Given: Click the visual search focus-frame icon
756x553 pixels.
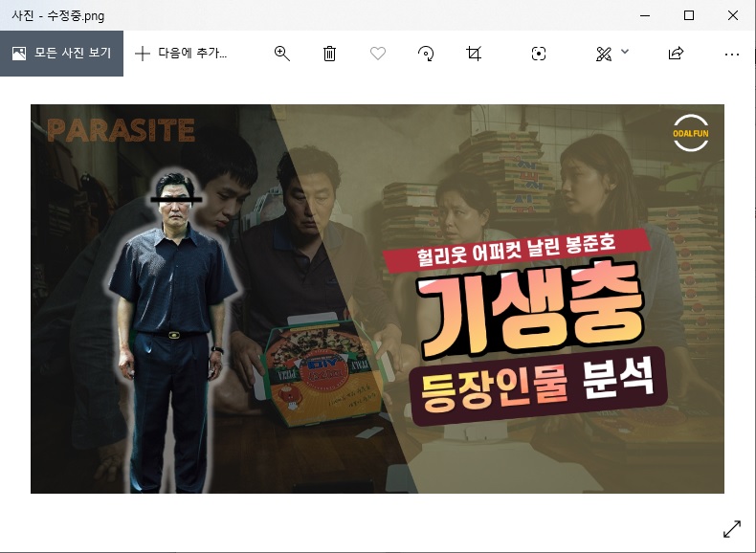Looking at the screenshot, I should tap(539, 54).
